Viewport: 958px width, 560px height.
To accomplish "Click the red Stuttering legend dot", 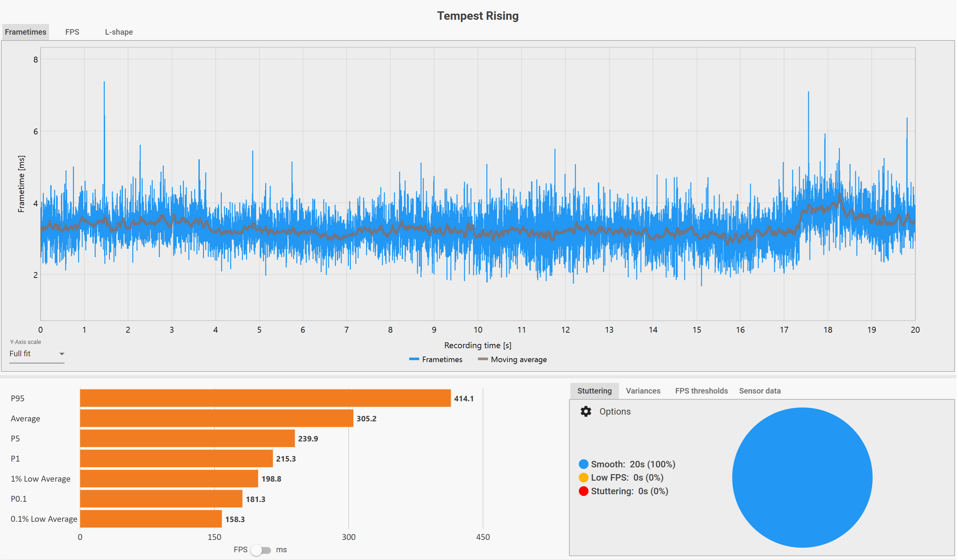I will click(584, 492).
